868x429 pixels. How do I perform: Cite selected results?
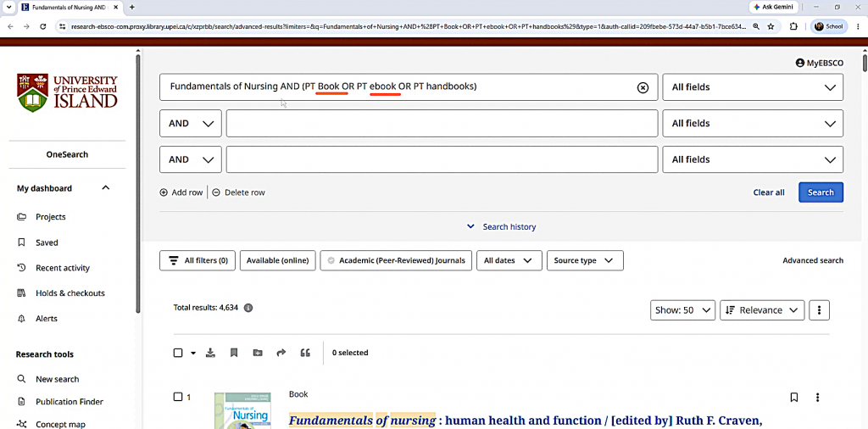305,353
